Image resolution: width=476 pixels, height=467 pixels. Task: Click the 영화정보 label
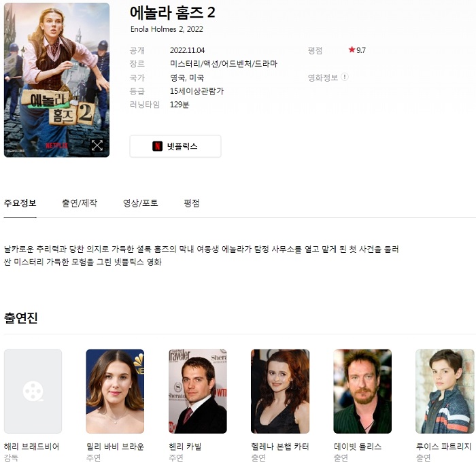coord(323,77)
